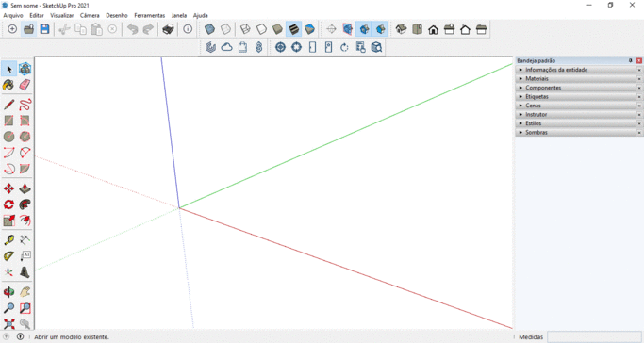Choose the Protractor tool
Image resolution: width=644 pixels, height=343 pixels.
tap(8, 255)
